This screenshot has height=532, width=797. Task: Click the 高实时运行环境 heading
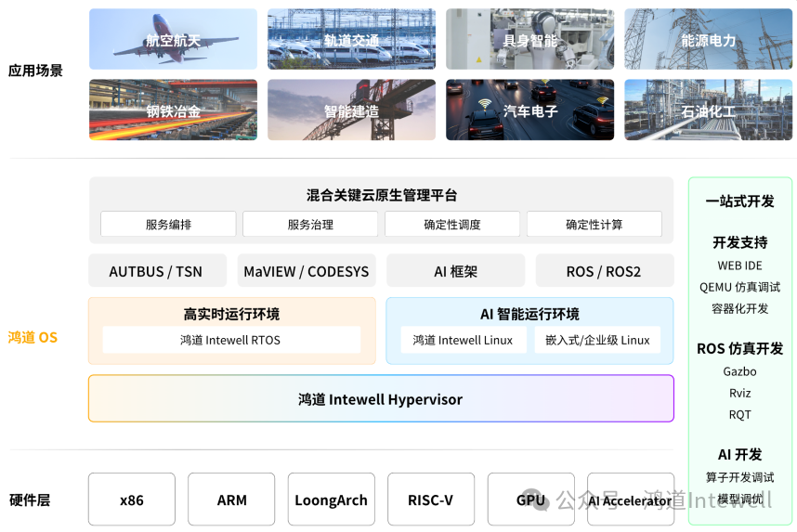(x=232, y=314)
